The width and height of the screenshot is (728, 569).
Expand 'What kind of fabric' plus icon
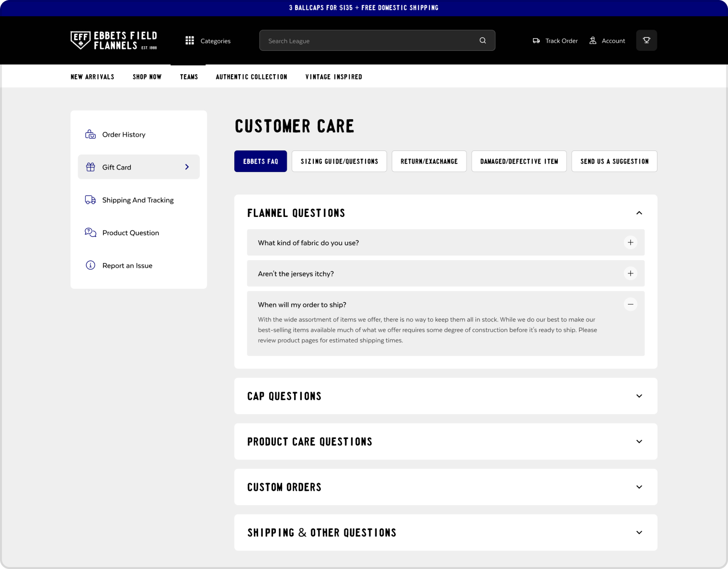pos(631,242)
